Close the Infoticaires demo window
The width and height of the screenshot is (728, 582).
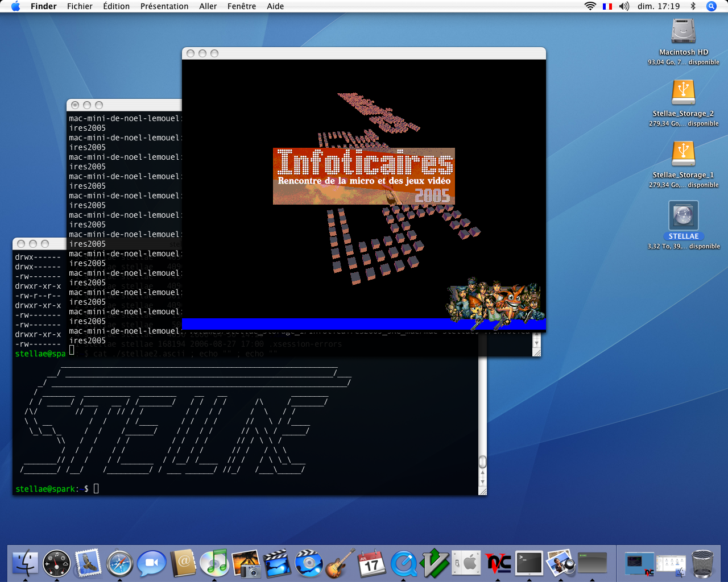click(191, 53)
